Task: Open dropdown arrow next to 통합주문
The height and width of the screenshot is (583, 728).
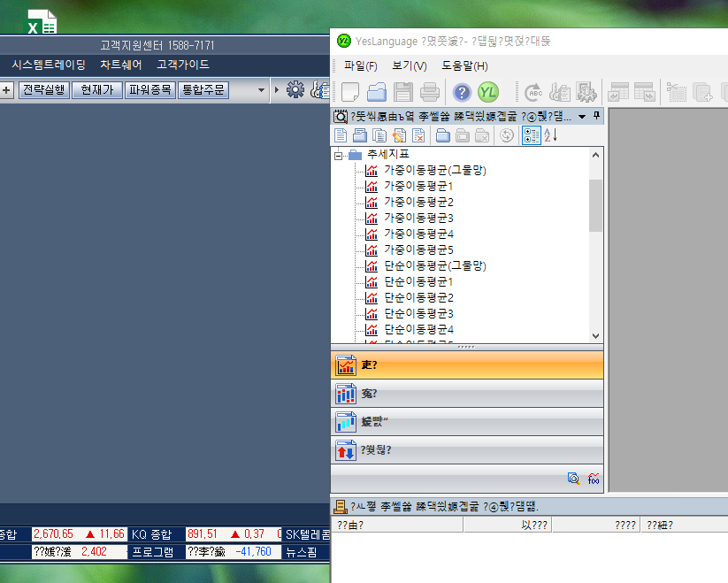Action: point(261,89)
